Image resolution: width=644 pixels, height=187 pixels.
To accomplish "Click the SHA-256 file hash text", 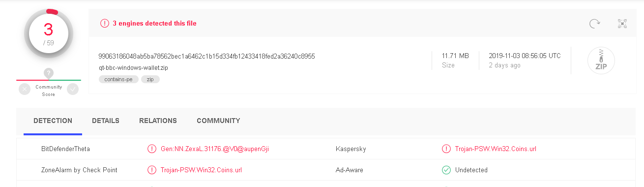I will click(206, 56).
